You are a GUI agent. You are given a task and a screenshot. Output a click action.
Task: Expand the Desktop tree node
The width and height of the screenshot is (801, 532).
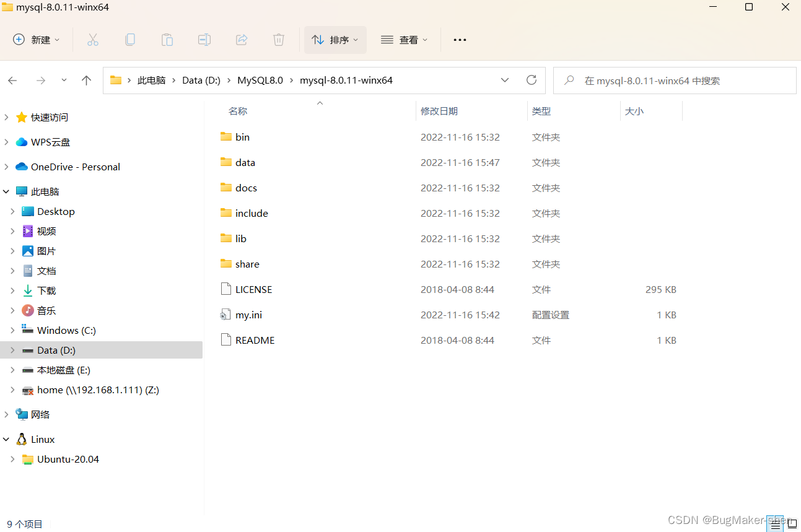pos(12,211)
